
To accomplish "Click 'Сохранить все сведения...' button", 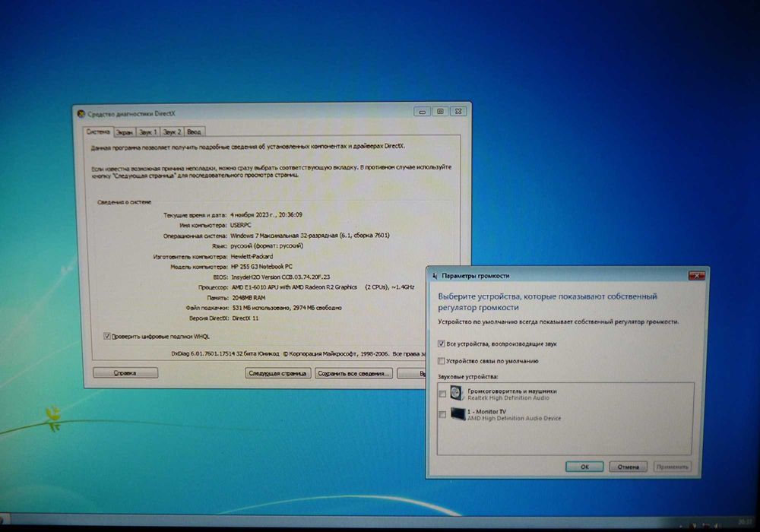I will tap(353, 373).
